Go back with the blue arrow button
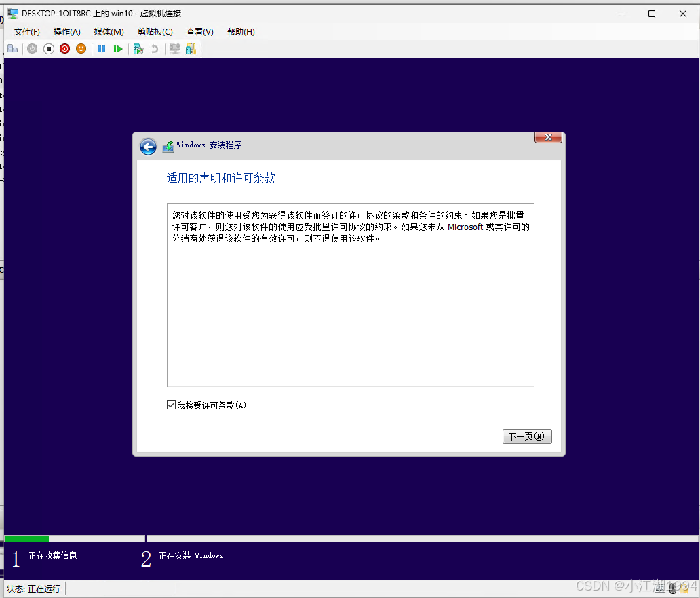The width and height of the screenshot is (700, 598). tap(149, 147)
